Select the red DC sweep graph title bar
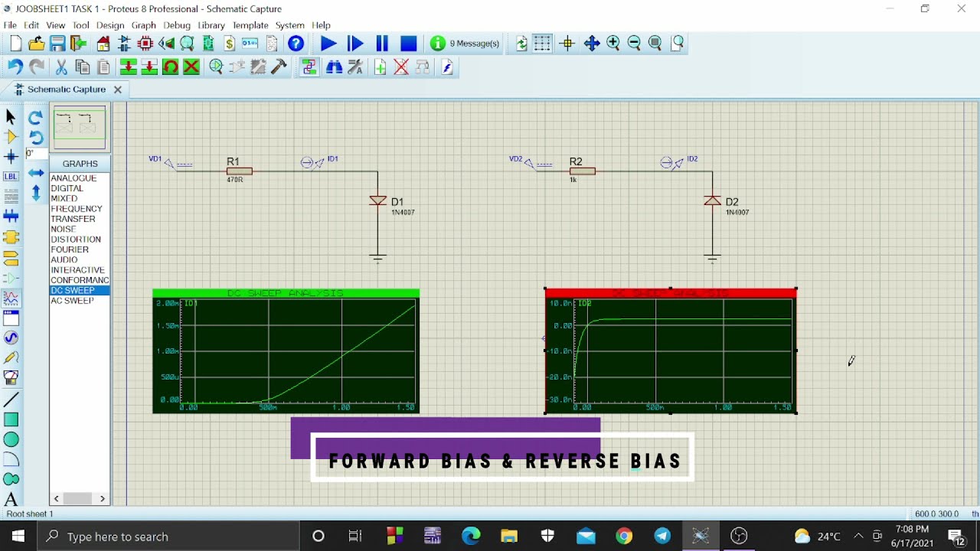980x551 pixels. click(671, 293)
